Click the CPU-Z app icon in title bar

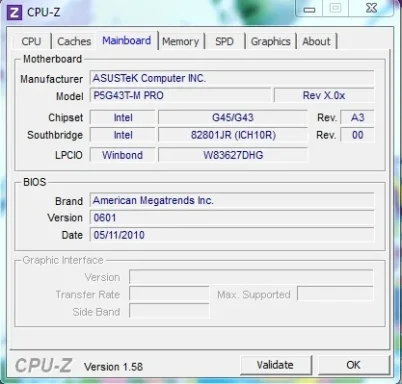tap(14, 12)
